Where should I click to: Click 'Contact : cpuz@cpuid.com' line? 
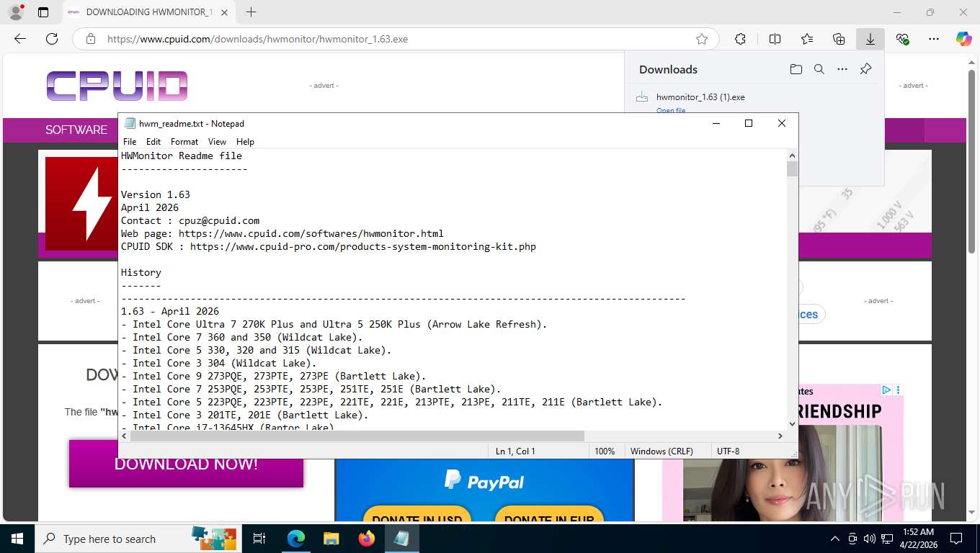[x=190, y=220]
